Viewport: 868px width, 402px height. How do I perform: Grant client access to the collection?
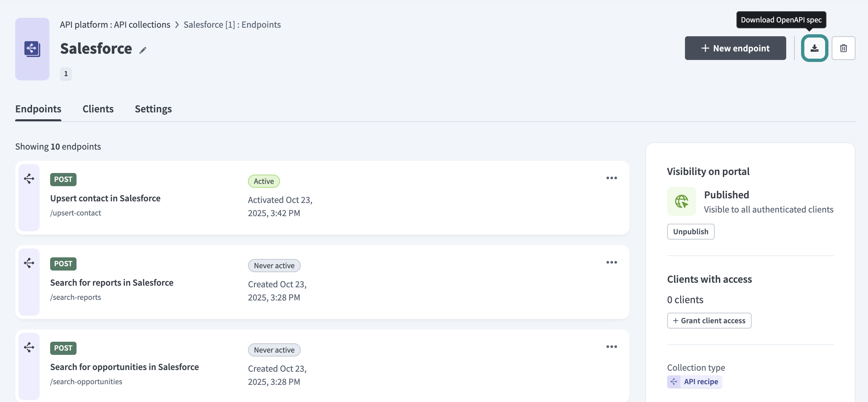709,320
